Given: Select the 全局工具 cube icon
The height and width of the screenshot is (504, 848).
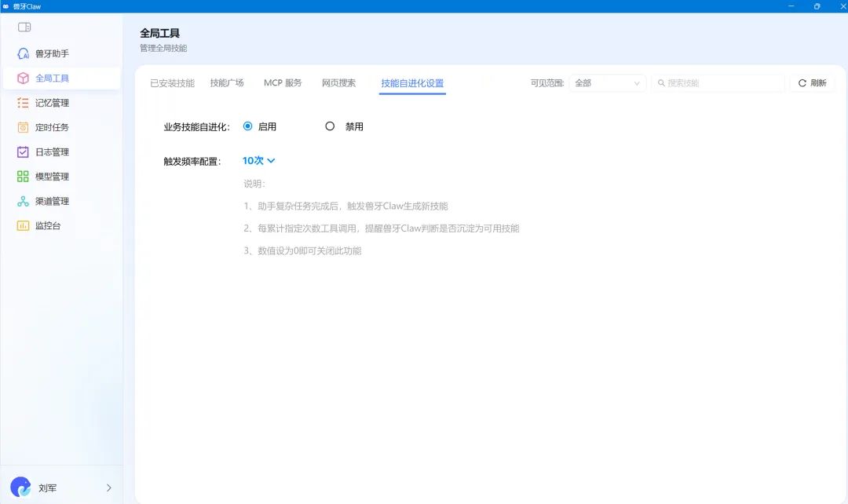Looking at the screenshot, I should click(x=23, y=79).
